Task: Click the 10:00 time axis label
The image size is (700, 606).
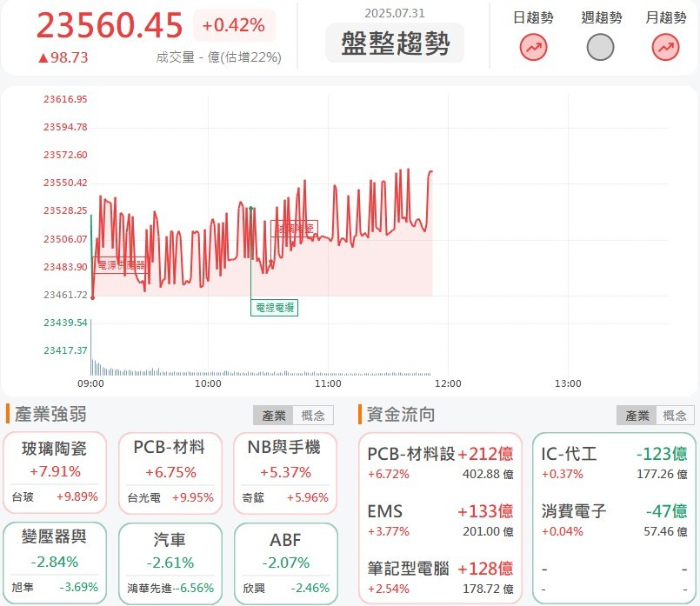Action: 208,383
